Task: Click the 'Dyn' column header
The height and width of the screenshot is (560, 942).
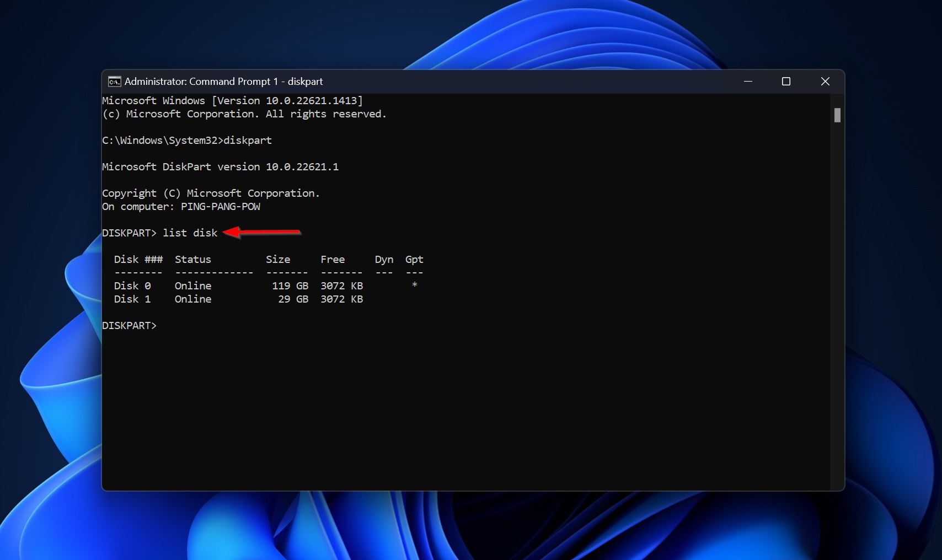Action: coord(384,260)
